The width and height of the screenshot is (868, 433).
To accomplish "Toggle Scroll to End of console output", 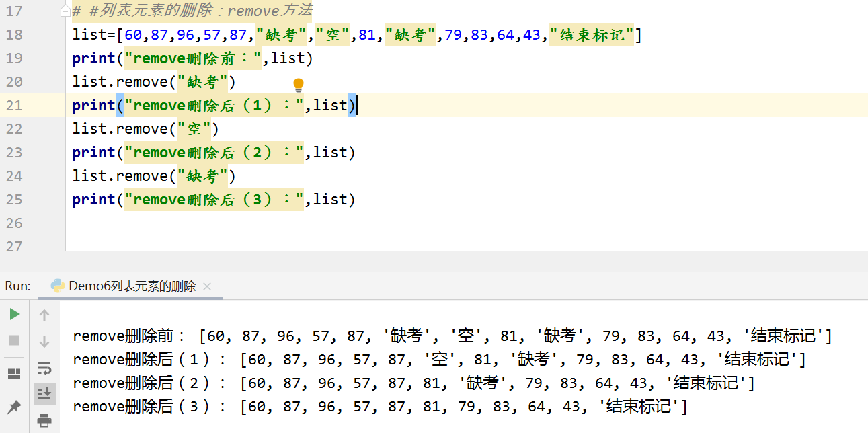I will point(44,393).
